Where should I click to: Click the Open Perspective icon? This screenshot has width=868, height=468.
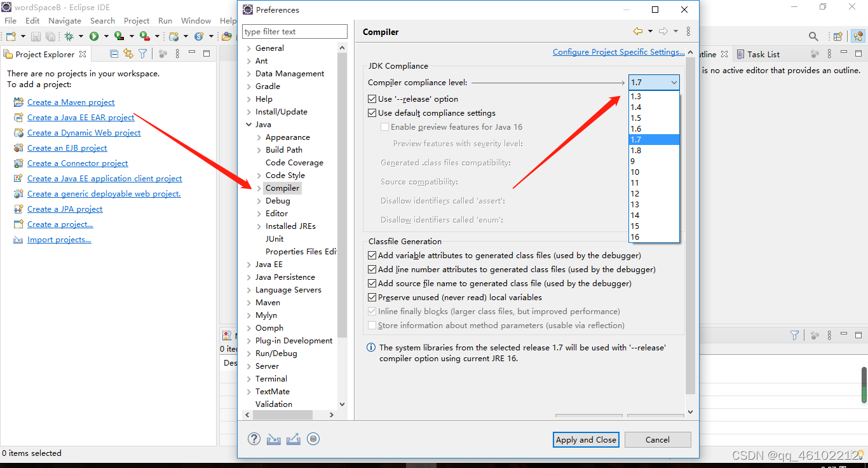click(x=838, y=36)
